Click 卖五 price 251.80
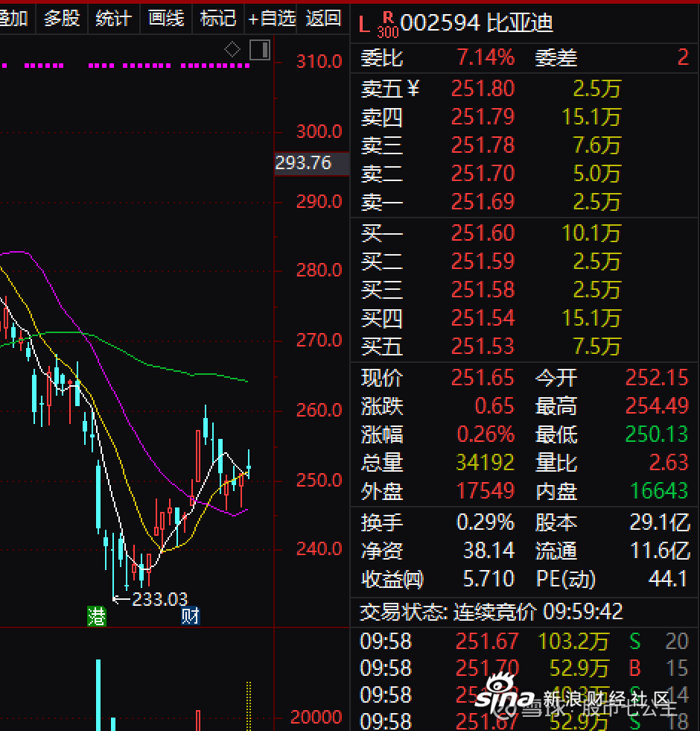 pyautogui.click(x=483, y=89)
